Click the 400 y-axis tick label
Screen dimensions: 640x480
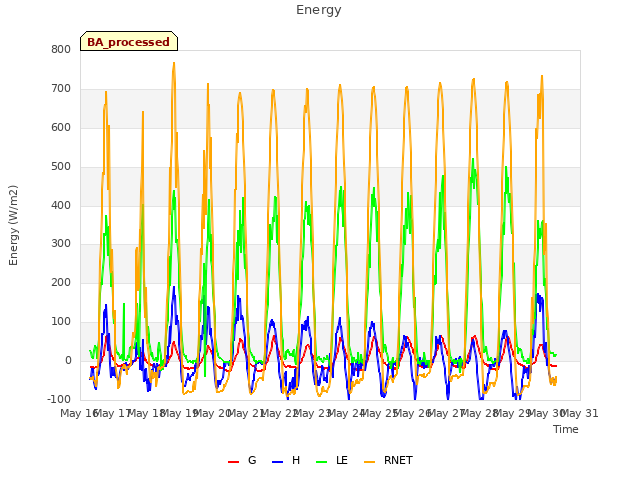click(61, 205)
